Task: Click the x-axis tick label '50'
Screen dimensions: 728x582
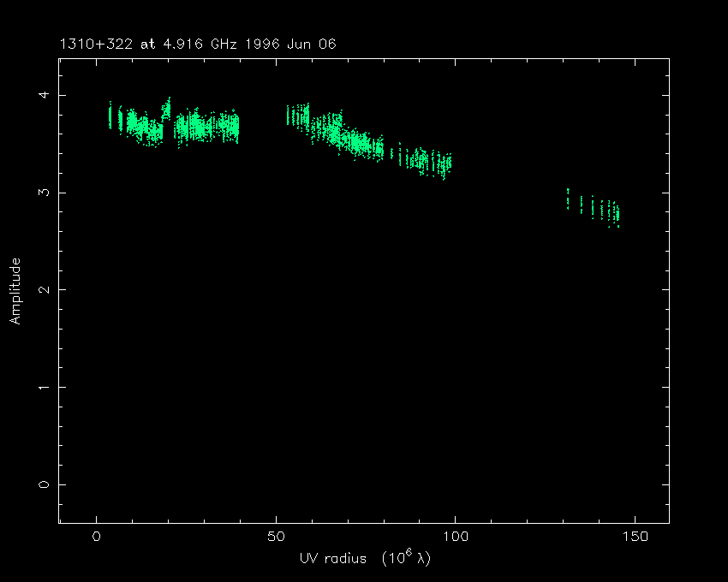Action: click(x=276, y=537)
